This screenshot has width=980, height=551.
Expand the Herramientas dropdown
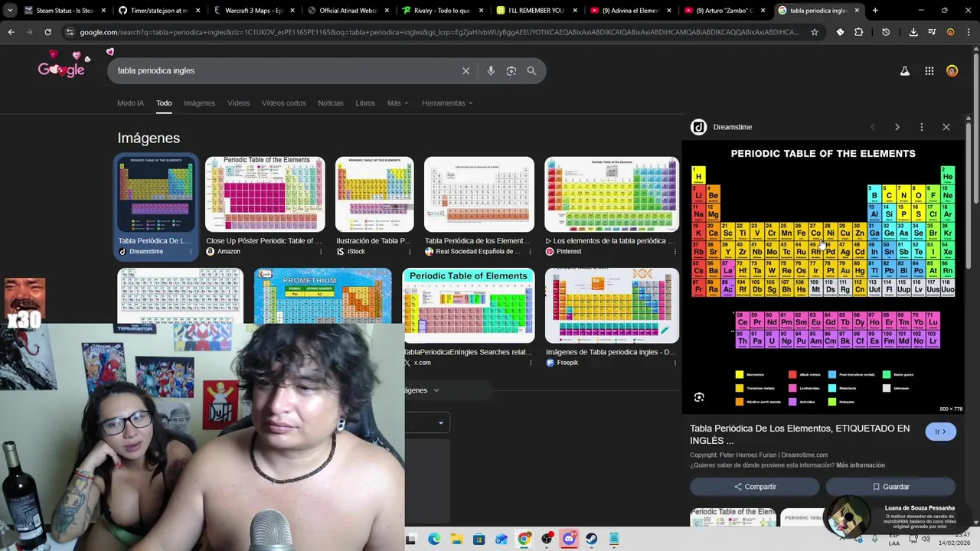(447, 103)
